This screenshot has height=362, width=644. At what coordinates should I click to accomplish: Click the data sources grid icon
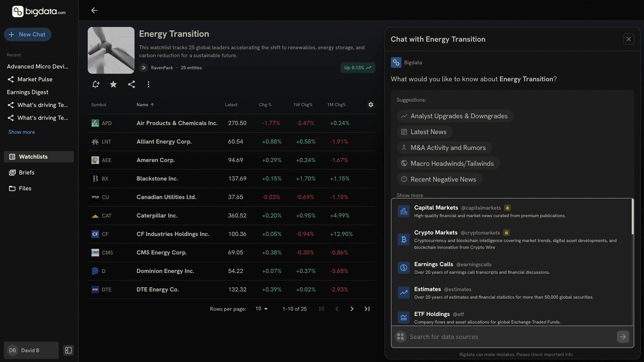pos(400,337)
